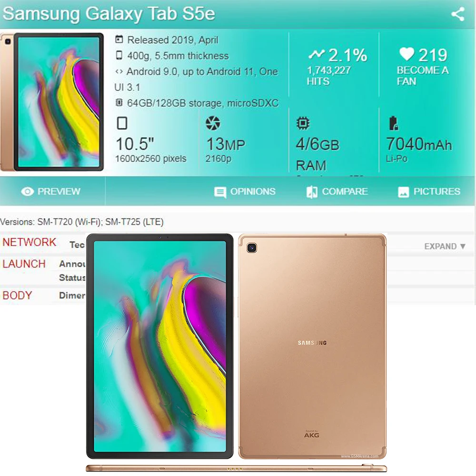Viewport: 476px width, 476px height.
Task: Click the small tablet thumbnail in header
Action: pos(52,102)
